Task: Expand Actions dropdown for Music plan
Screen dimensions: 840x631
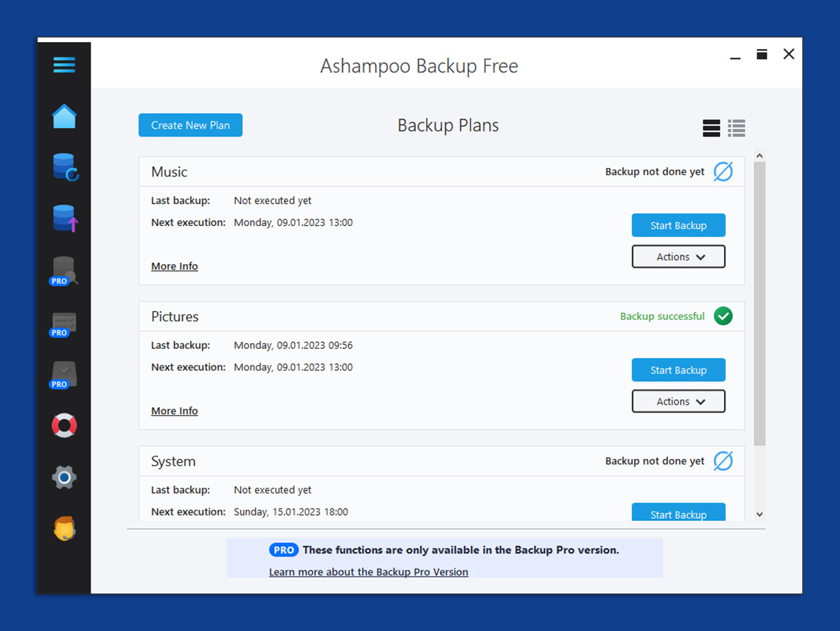Action: (678, 257)
